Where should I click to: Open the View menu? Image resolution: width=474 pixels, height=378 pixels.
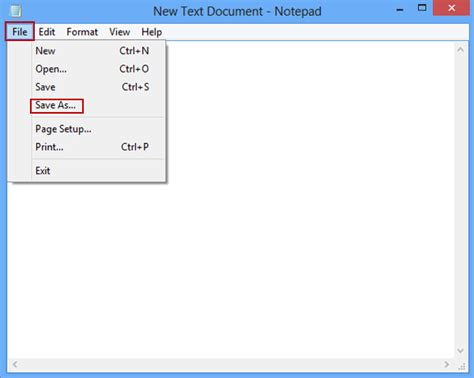119,32
